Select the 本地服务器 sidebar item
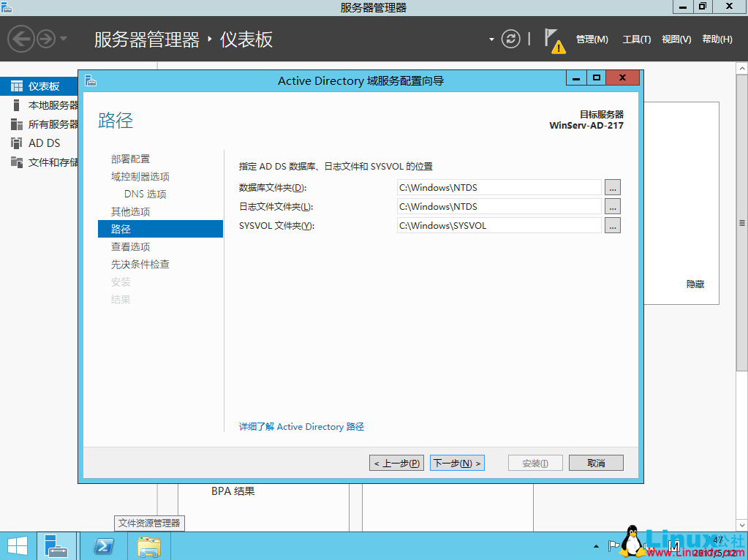 point(44,103)
